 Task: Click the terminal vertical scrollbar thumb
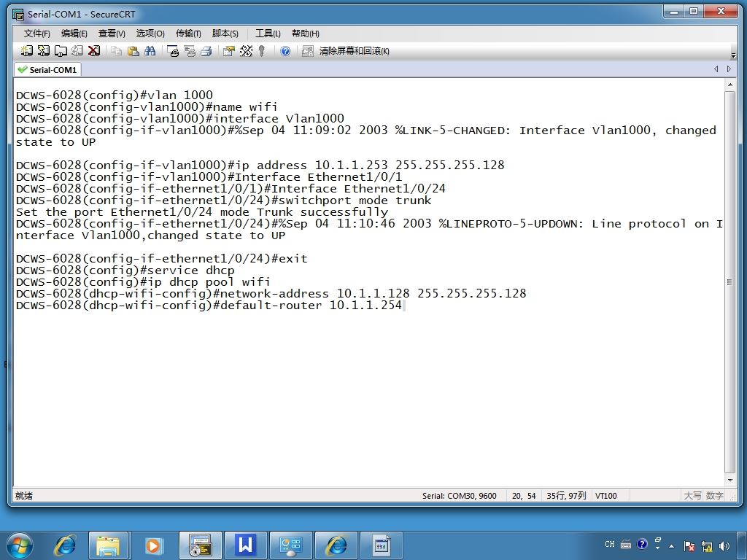(x=729, y=282)
